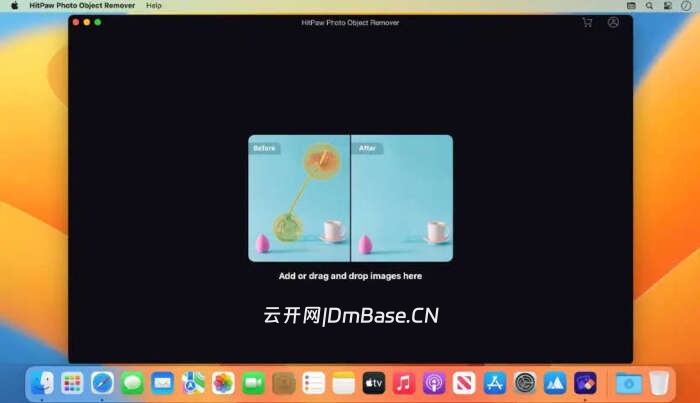Viewport: 700px width, 403px height.
Task: Open Finder from the Dock
Action: point(42,383)
